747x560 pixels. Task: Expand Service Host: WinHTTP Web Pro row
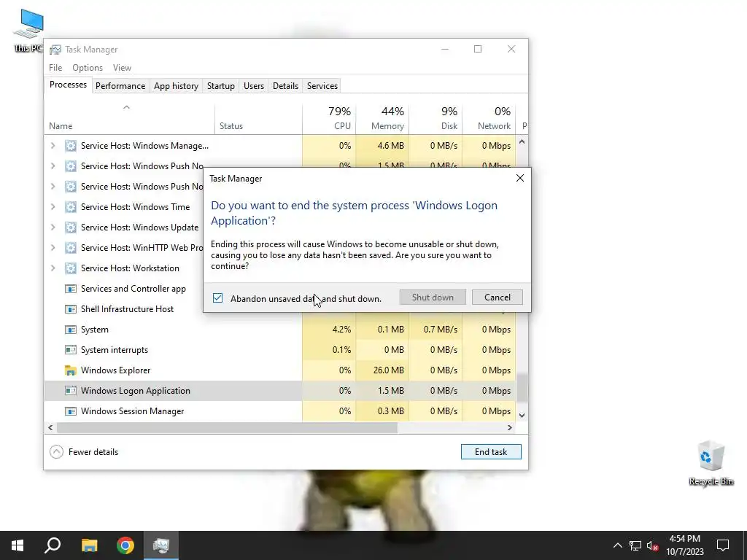pyautogui.click(x=53, y=248)
